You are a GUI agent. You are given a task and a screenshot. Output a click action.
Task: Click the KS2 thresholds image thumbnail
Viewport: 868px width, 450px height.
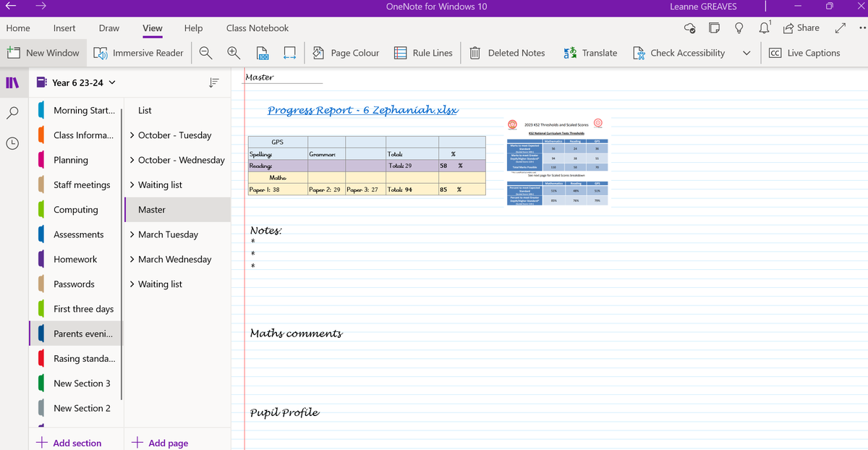coord(558,162)
